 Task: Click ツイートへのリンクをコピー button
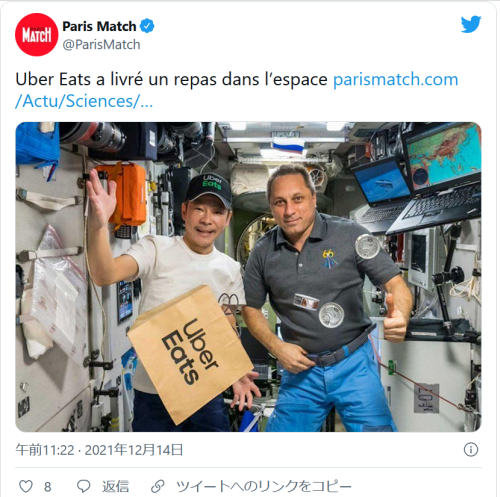264,487
